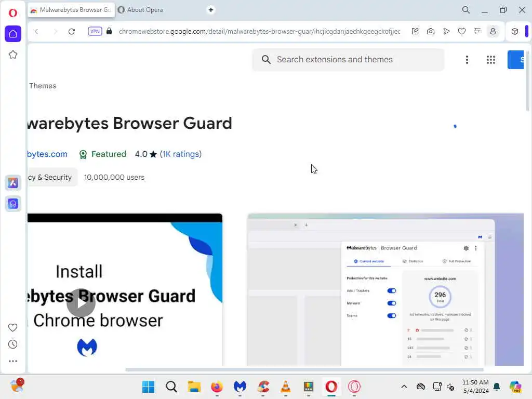Play the Install Browser Guard video

(81, 303)
